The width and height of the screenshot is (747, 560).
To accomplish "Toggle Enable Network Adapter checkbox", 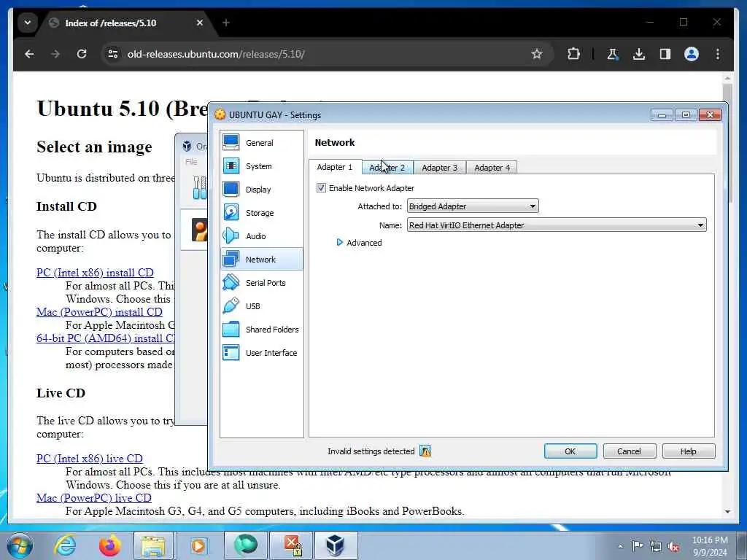I will tap(321, 187).
